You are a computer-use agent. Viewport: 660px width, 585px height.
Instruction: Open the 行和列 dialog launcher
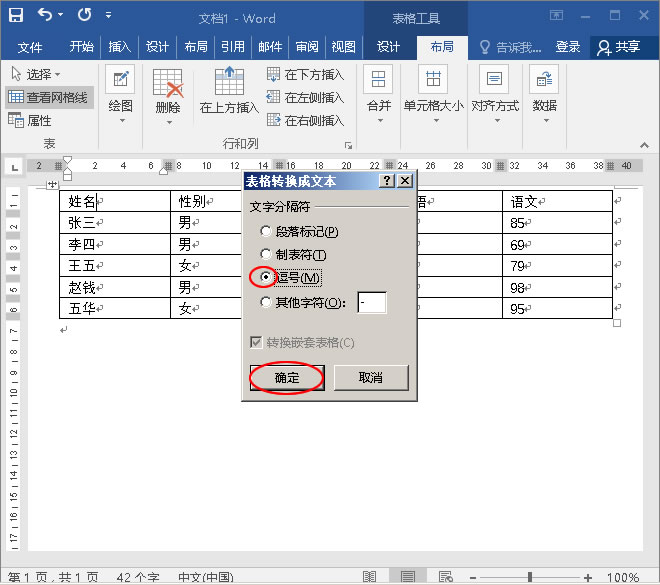click(348, 145)
